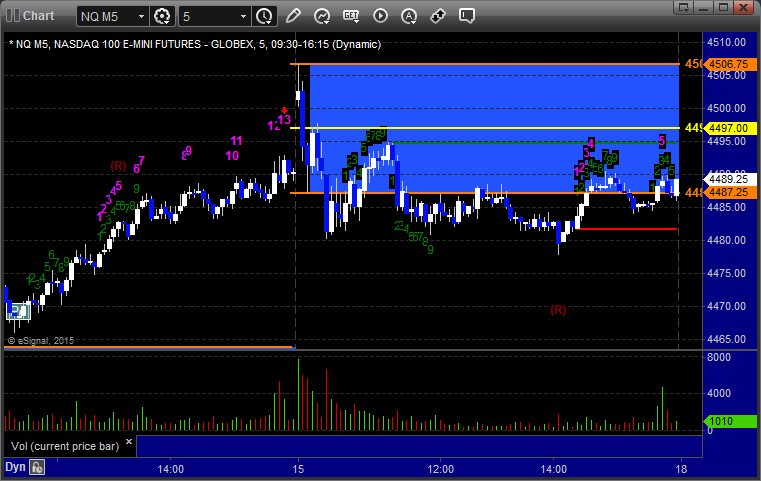Image resolution: width=761 pixels, height=481 pixels.
Task: Open the studies chart-line icon menu
Action: [322, 16]
